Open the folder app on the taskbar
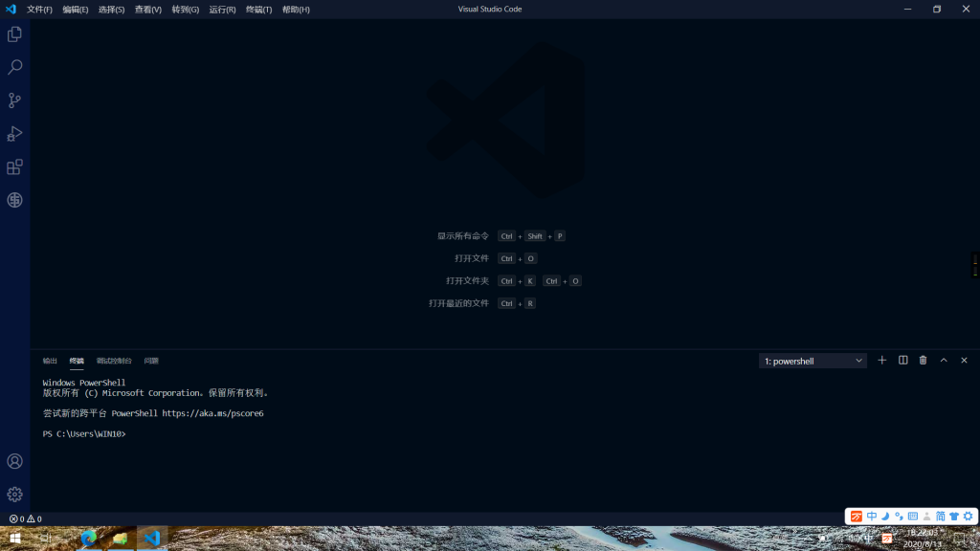Image resolution: width=980 pixels, height=551 pixels. pos(120,538)
